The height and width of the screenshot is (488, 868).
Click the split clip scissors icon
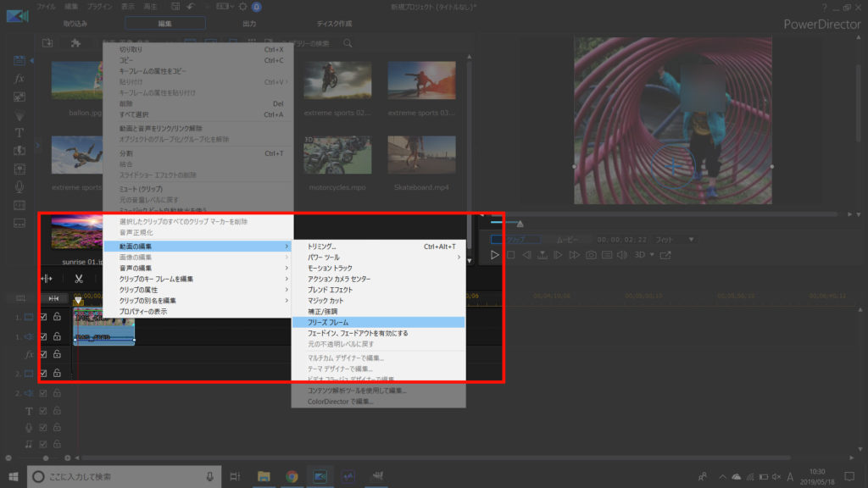click(78, 279)
